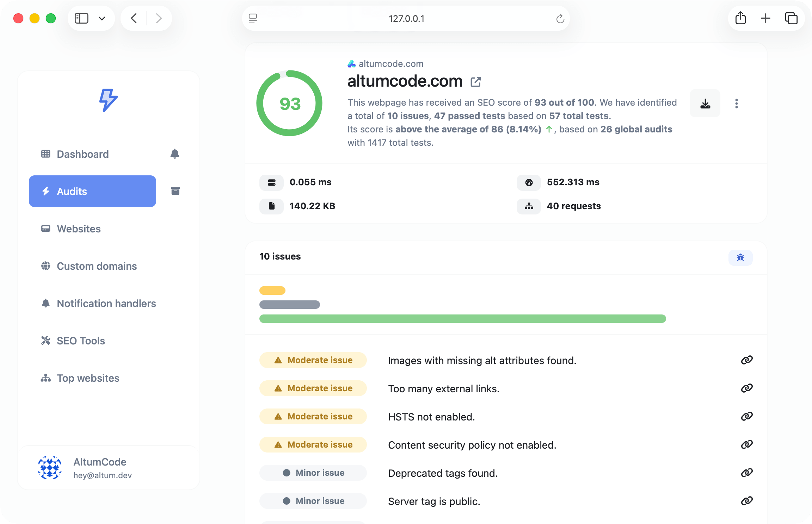
Task: Click the server response time icon
Action: 271,182
